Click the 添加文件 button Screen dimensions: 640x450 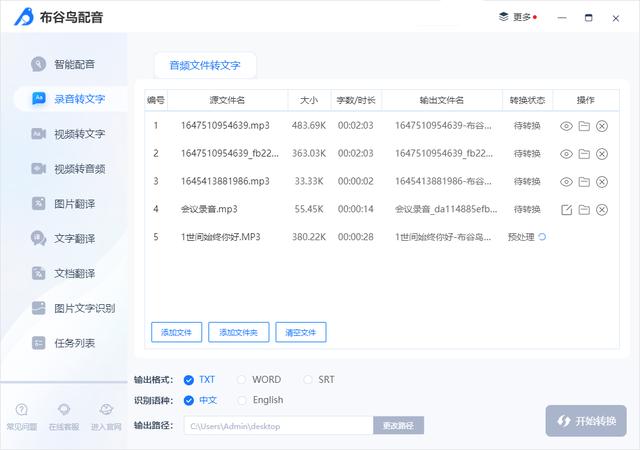177,332
